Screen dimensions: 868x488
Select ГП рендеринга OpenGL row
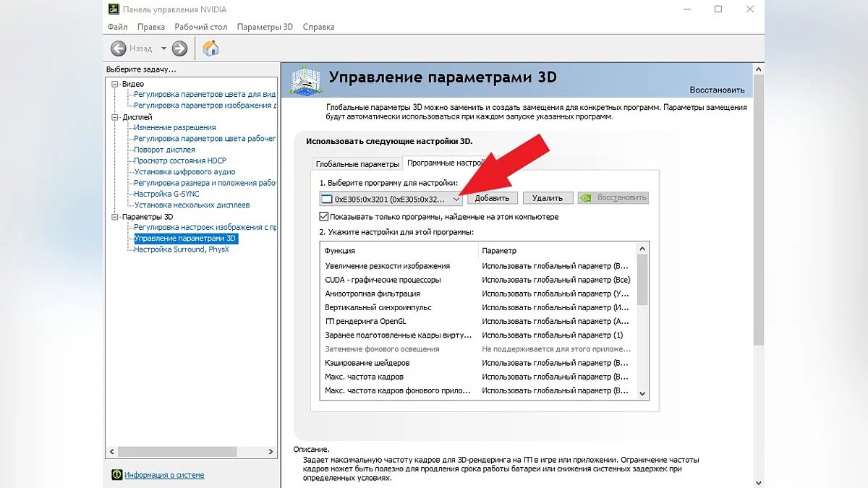click(x=478, y=321)
